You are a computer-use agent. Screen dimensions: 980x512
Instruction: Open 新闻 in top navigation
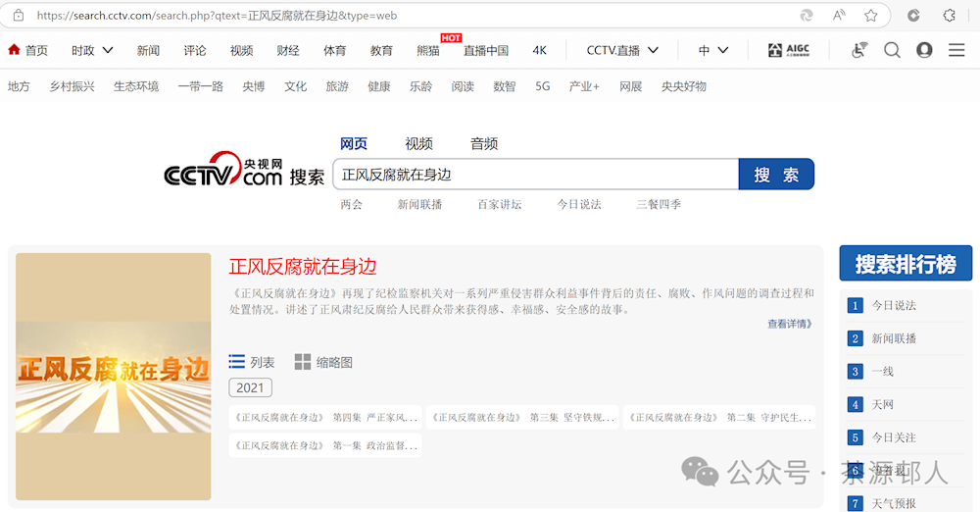coord(148,50)
